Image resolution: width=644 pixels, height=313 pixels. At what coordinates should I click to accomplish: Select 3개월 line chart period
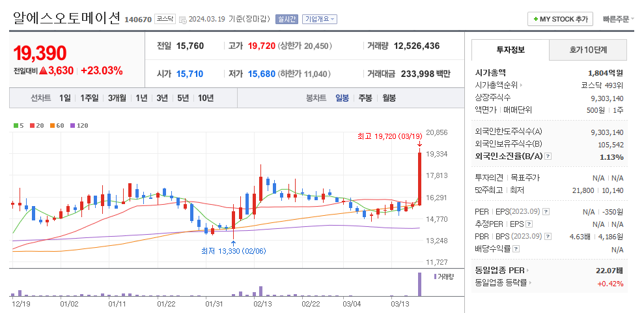point(117,98)
